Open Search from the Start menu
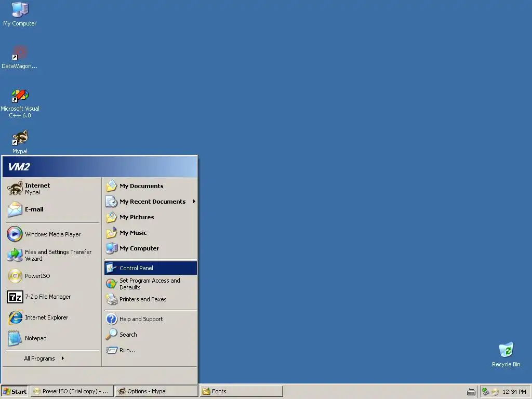The height and width of the screenshot is (399, 532). (151, 335)
